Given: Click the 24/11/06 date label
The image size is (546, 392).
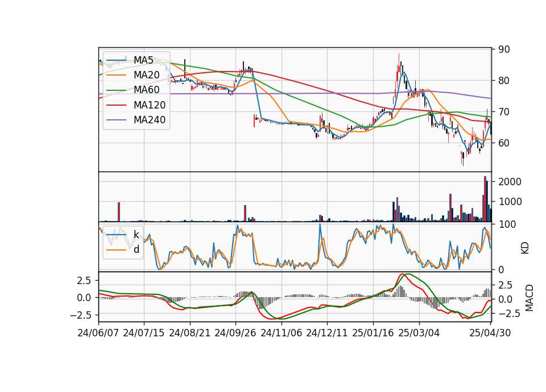Looking at the screenshot, I should (282, 333).
